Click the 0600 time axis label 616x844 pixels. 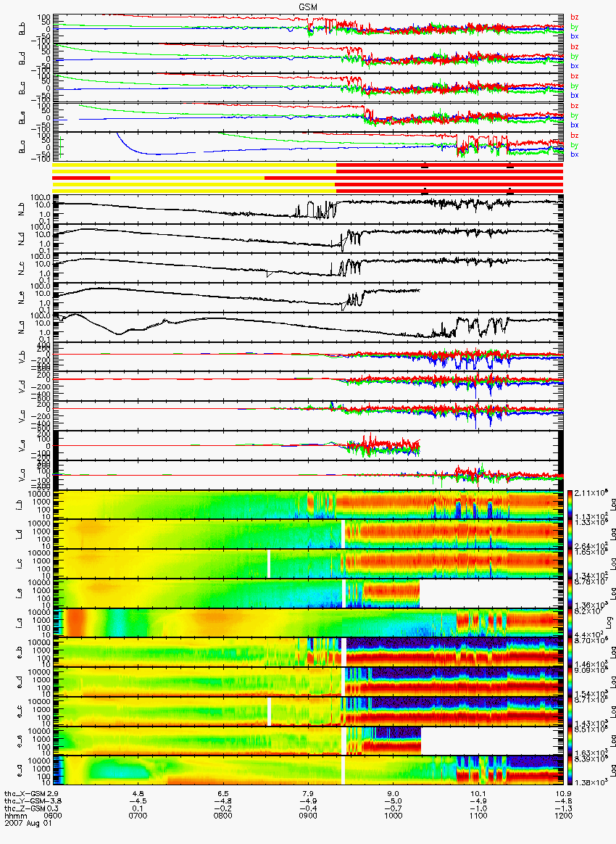click(x=53, y=816)
